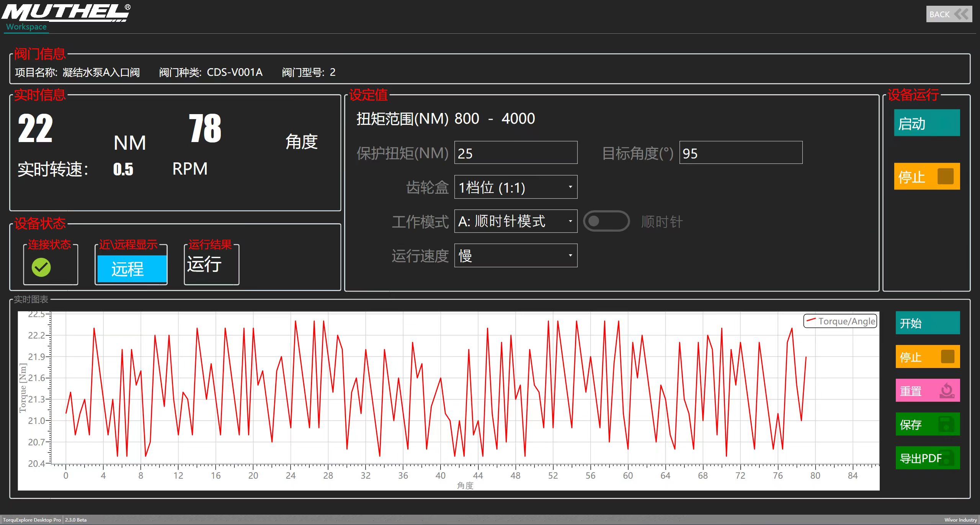The image size is (980, 525).
Task: Click the 开始 chart start button
Action: [x=928, y=323]
